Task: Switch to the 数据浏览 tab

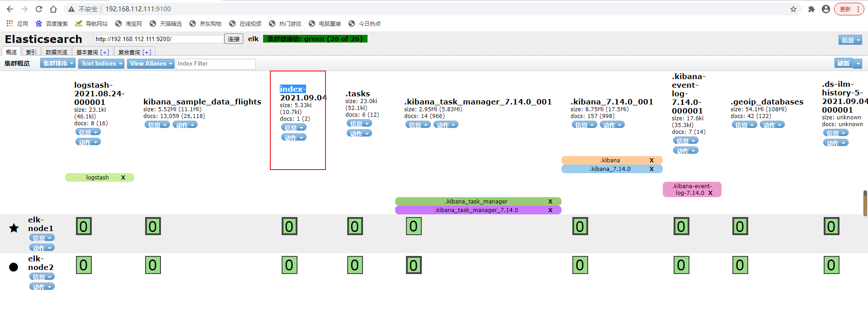Action: pos(56,52)
